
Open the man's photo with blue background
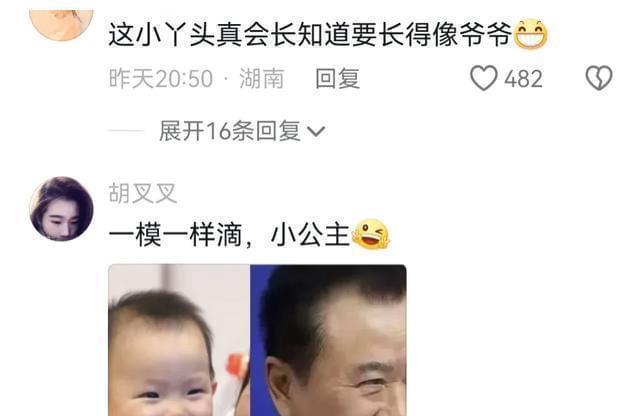coord(328,340)
